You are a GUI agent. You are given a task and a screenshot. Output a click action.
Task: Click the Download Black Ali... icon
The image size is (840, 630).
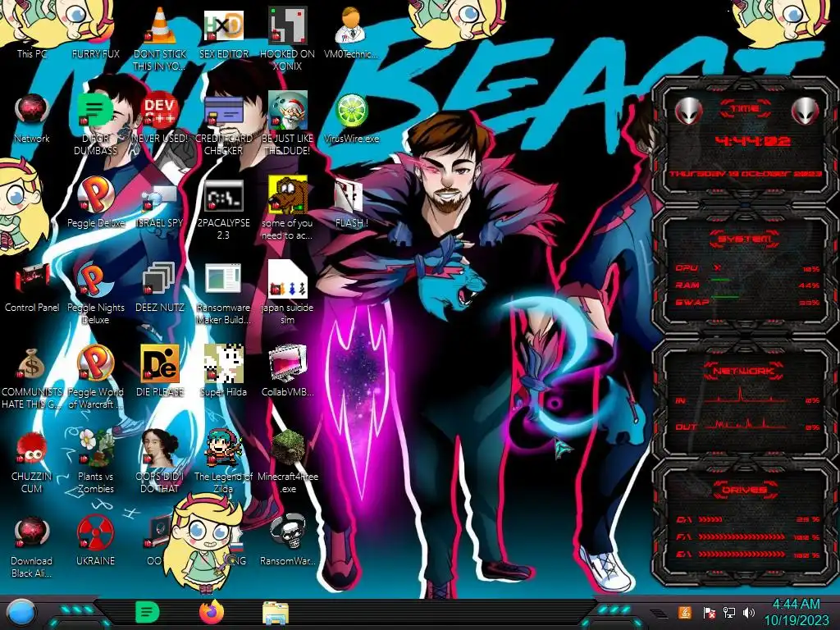(x=32, y=546)
